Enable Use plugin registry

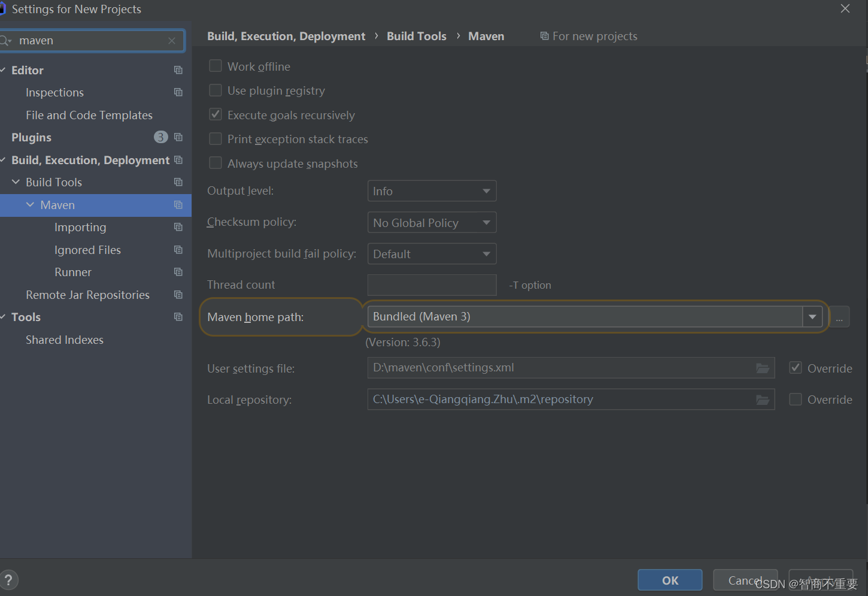[216, 90]
